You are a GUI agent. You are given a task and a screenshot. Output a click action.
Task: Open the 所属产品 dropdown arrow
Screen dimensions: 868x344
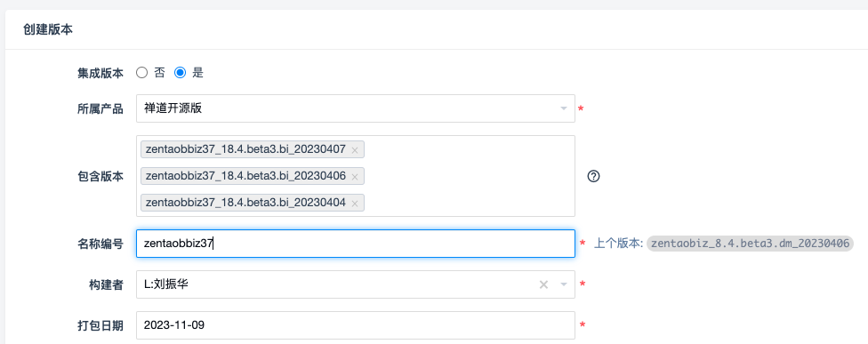coord(564,108)
